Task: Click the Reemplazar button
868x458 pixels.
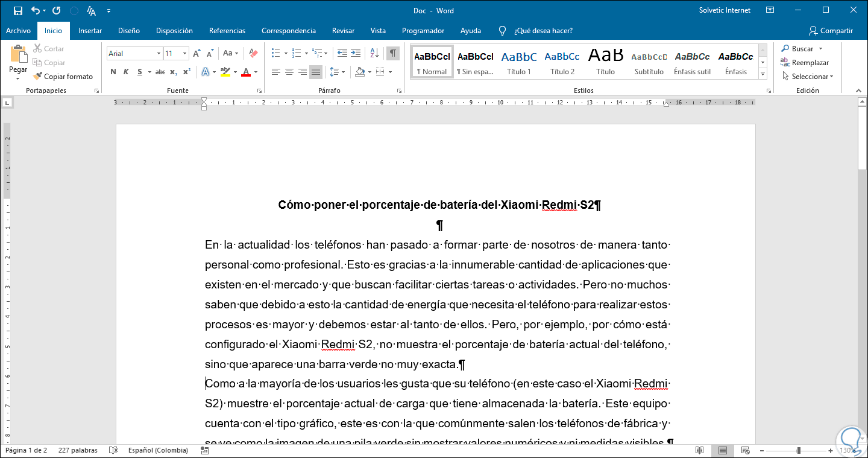Action: [x=805, y=63]
